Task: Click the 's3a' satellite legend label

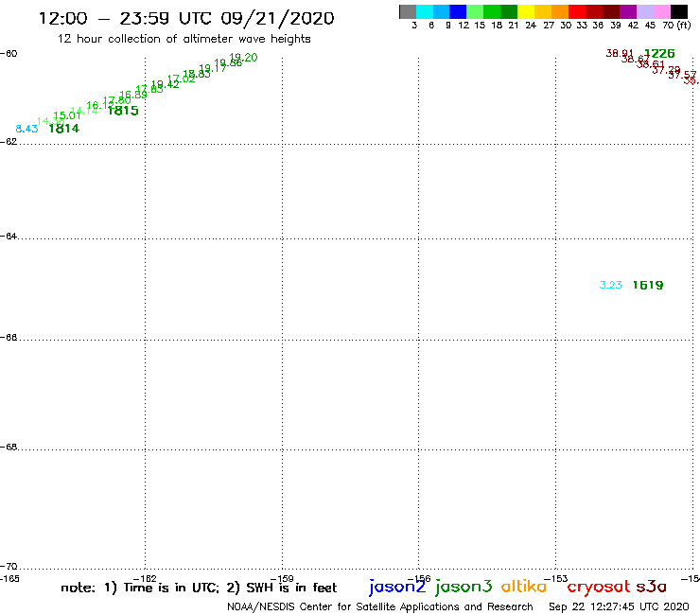Action: (x=652, y=587)
